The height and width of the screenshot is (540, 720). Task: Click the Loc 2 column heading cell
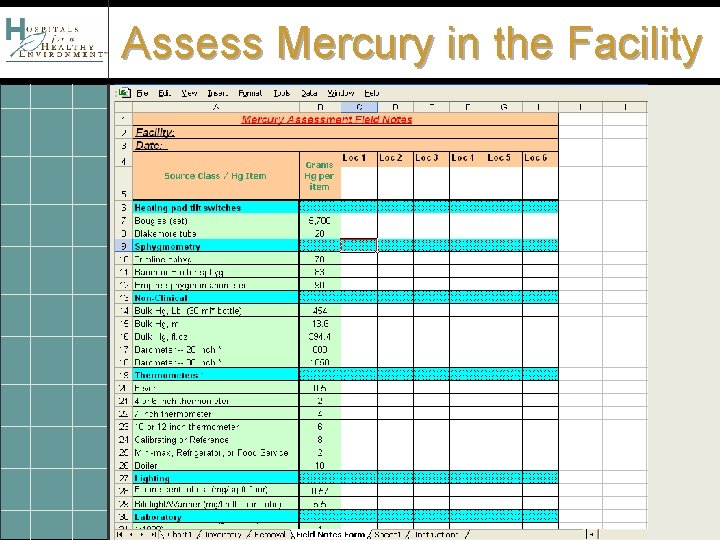(395, 158)
